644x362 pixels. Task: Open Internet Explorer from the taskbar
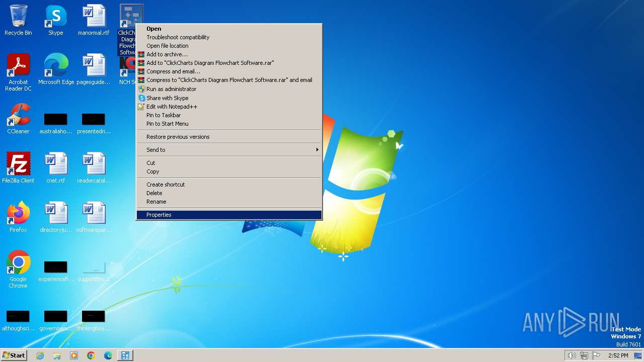coord(40,355)
